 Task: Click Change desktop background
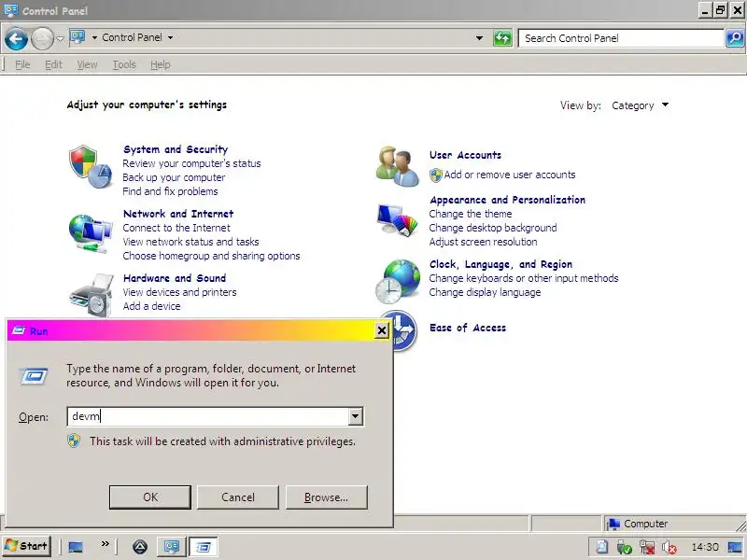[x=493, y=228]
